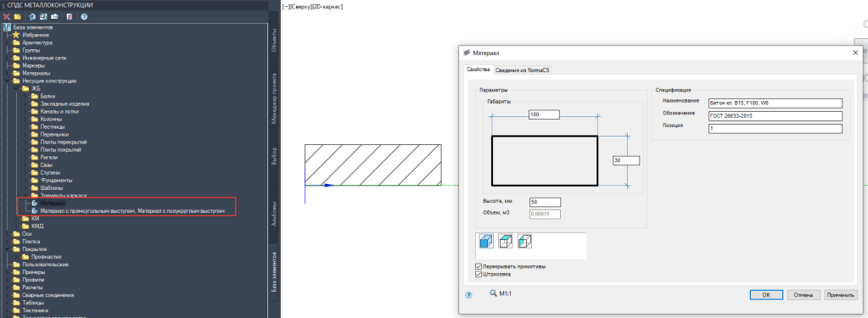Click the Высота, мм input field
868x318 pixels.
(x=546, y=202)
